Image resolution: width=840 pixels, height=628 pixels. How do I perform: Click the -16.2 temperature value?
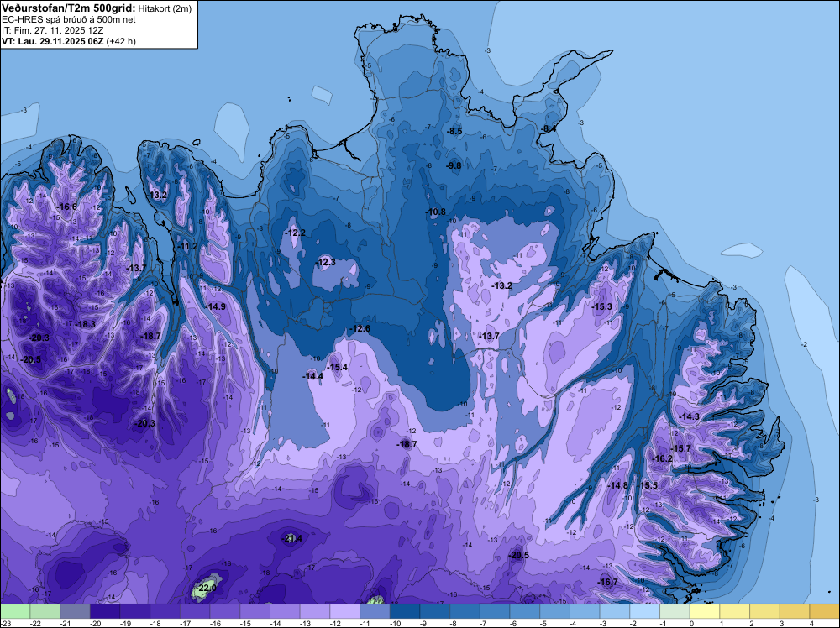(x=662, y=458)
